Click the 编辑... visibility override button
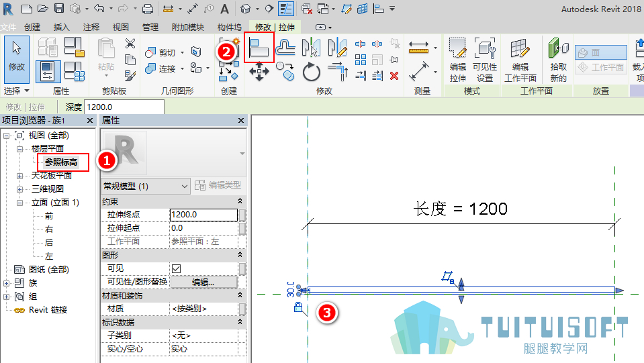This screenshot has width=644, height=363. point(203,282)
